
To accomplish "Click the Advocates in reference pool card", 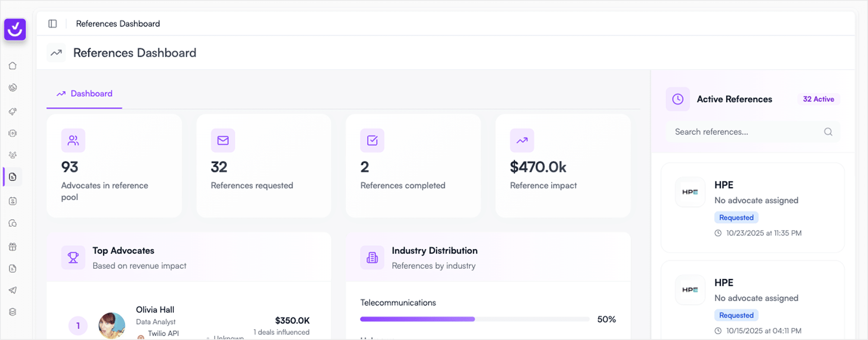I will pyautogui.click(x=114, y=166).
